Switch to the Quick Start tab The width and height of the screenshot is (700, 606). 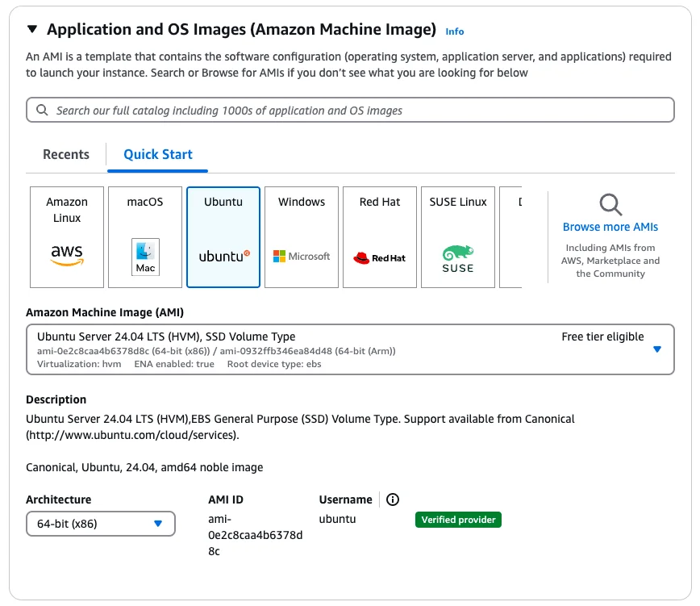158,154
